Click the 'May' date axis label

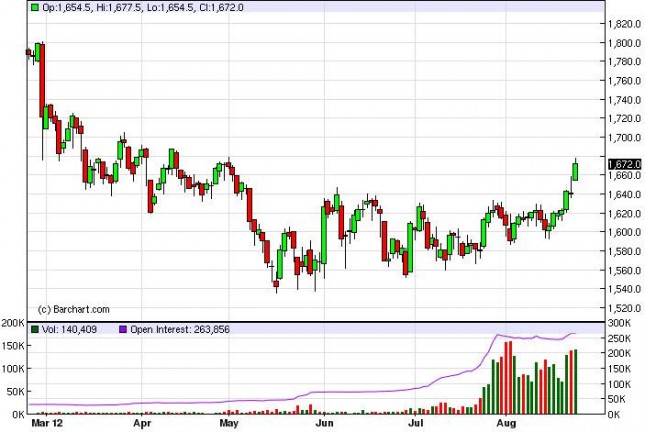click(229, 423)
